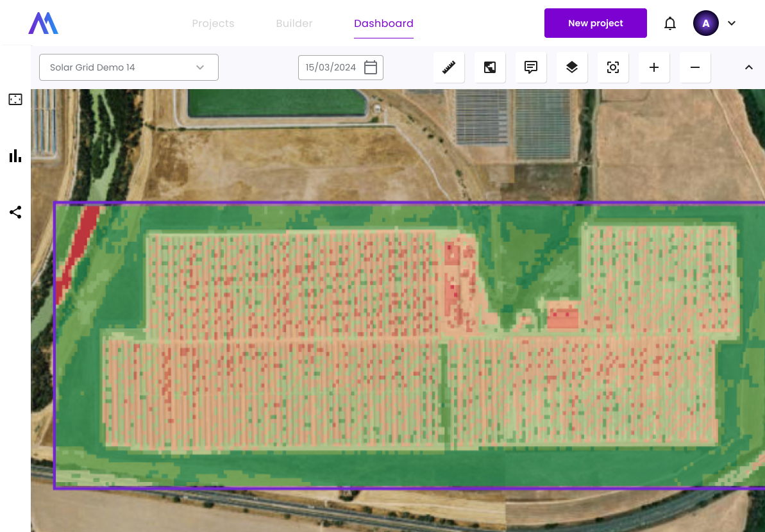The height and width of the screenshot is (532, 765).
Task: Switch to the Projects tab
Action: [x=213, y=24]
